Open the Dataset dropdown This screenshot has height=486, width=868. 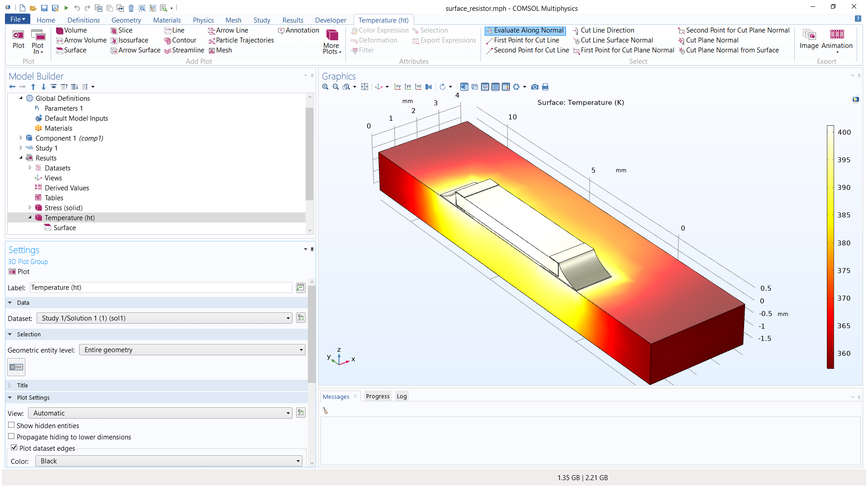pos(288,318)
